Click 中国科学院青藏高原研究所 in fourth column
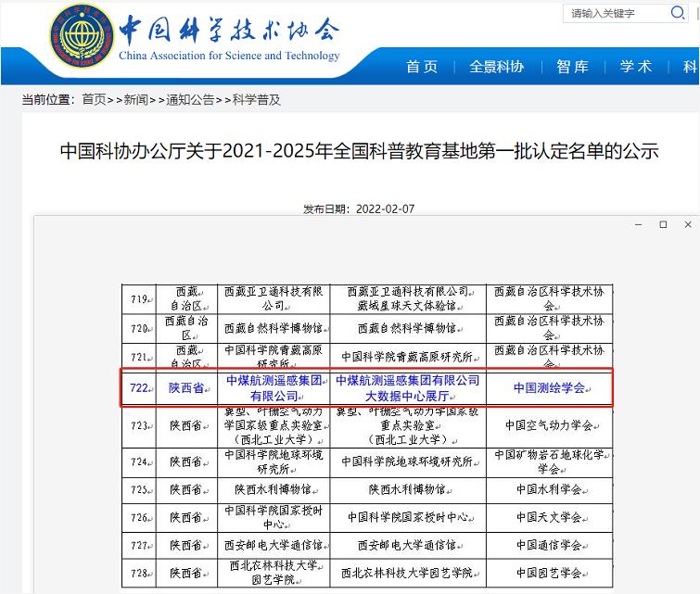This screenshot has width=700, height=594. (x=408, y=357)
